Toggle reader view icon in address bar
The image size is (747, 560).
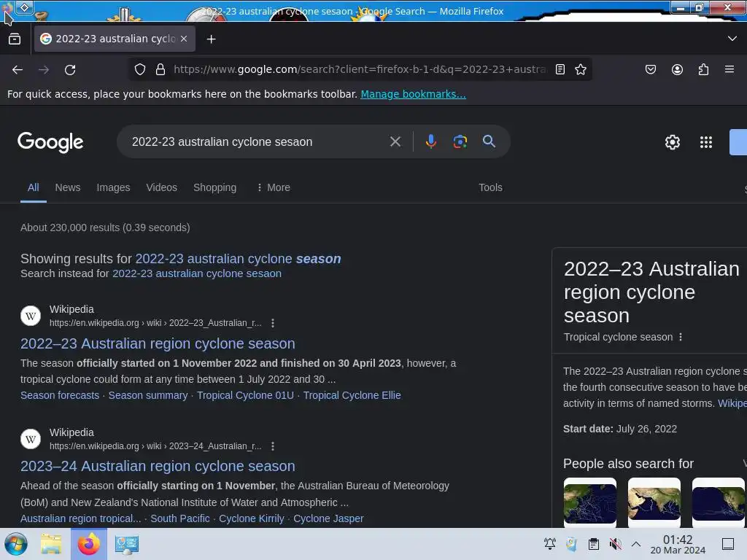(560, 69)
